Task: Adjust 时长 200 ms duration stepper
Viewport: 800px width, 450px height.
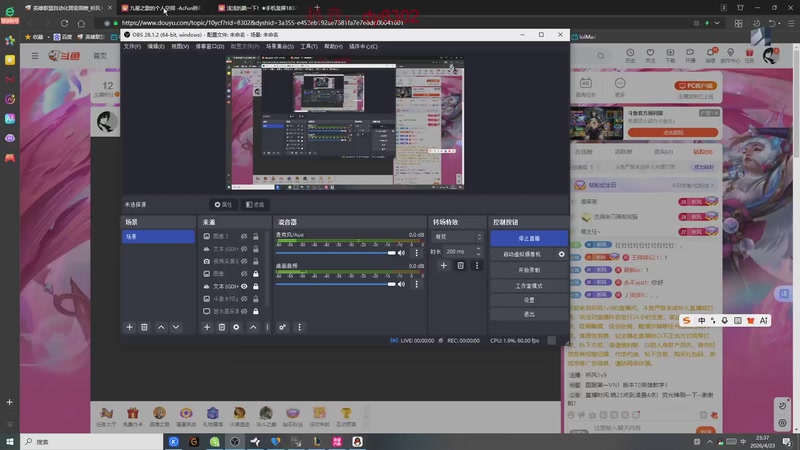Action: [x=478, y=252]
